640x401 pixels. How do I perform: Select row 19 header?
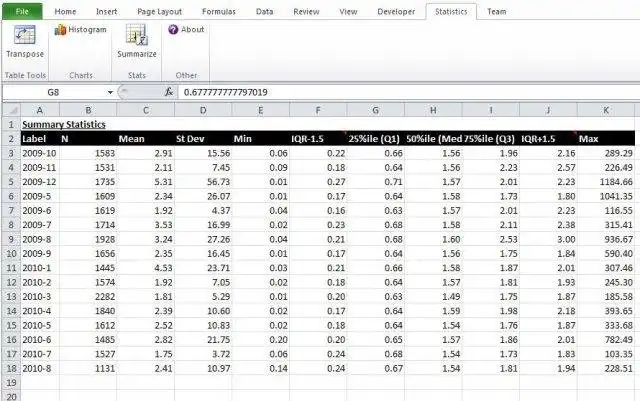(11, 383)
